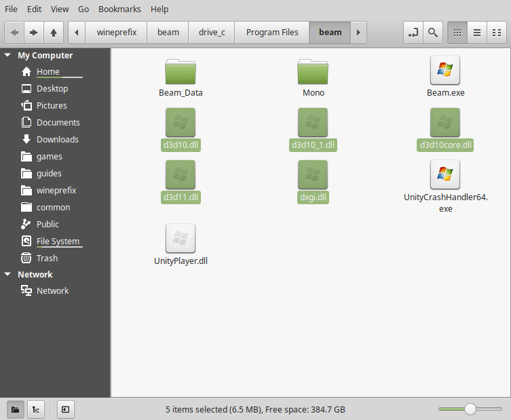
Task: Go up to the parent folder
Action: click(x=54, y=33)
